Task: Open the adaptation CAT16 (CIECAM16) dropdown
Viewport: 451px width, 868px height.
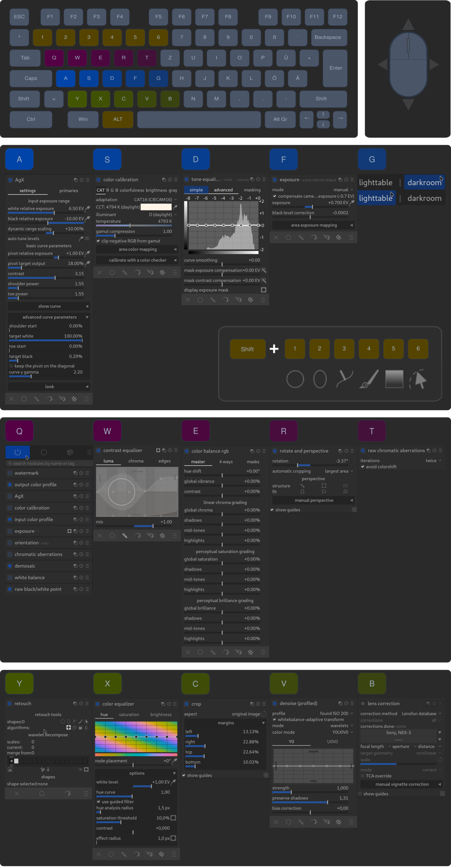Action: click(x=155, y=200)
